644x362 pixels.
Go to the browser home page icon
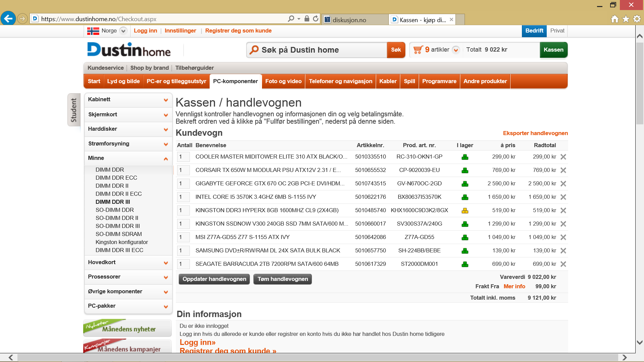614,19
